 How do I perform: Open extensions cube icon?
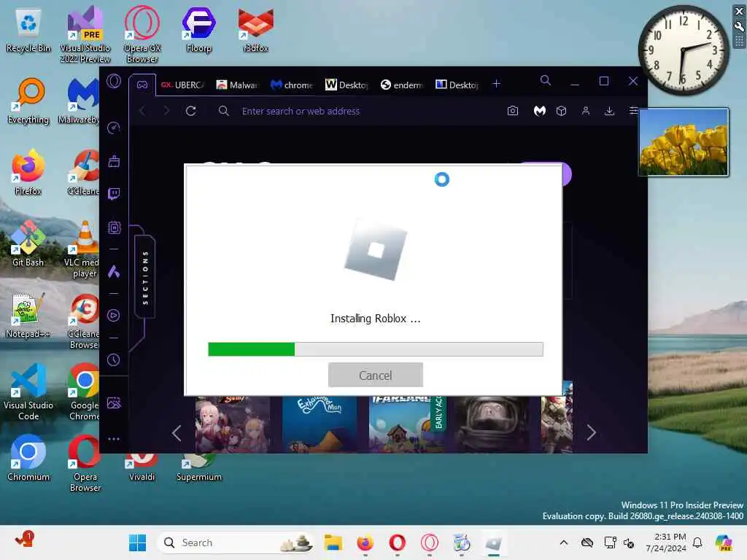561,111
